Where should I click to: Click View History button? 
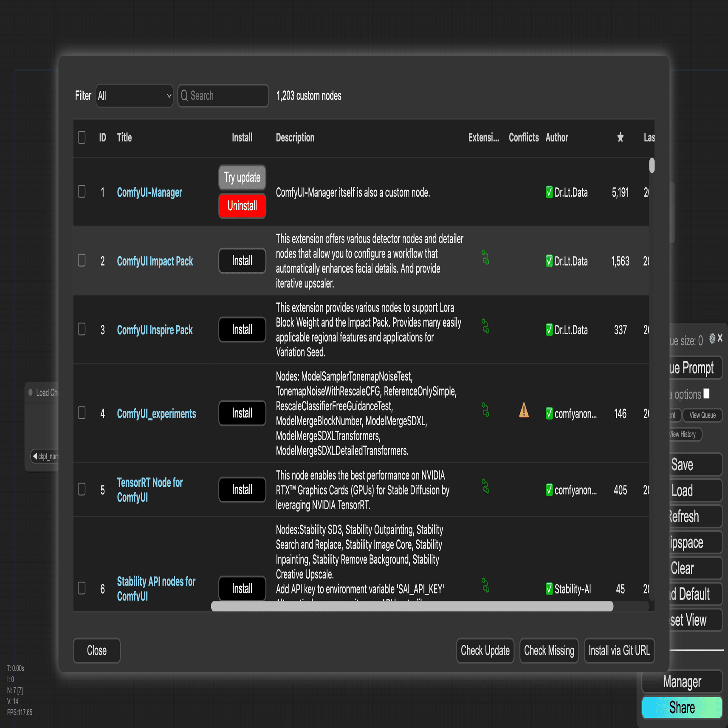pyautogui.click(x=686, y=434)
